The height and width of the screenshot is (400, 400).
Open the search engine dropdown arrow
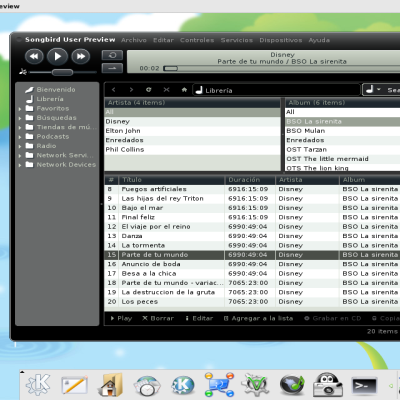379,90
